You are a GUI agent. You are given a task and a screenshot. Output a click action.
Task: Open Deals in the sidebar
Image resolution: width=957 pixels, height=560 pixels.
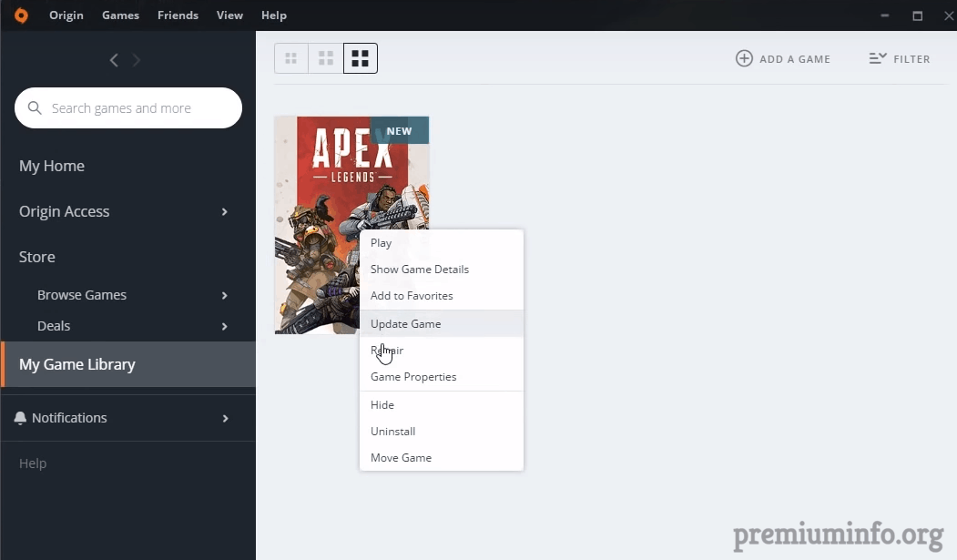pos(54,326)
